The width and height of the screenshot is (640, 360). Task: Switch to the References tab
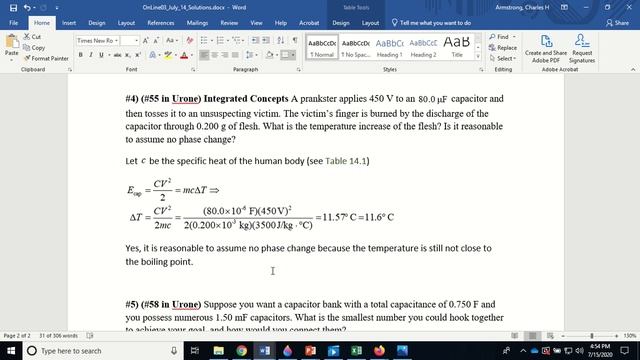tap(160, 23)
